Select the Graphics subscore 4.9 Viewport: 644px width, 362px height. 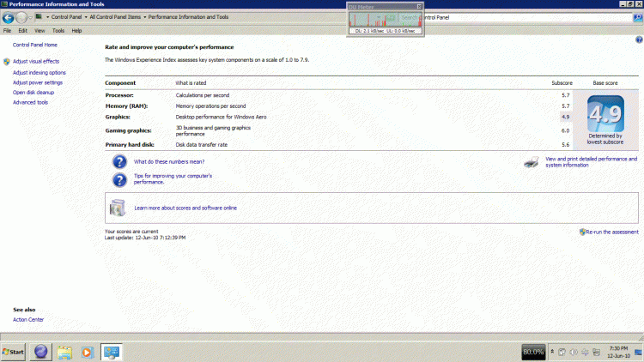tap(566, 117)
